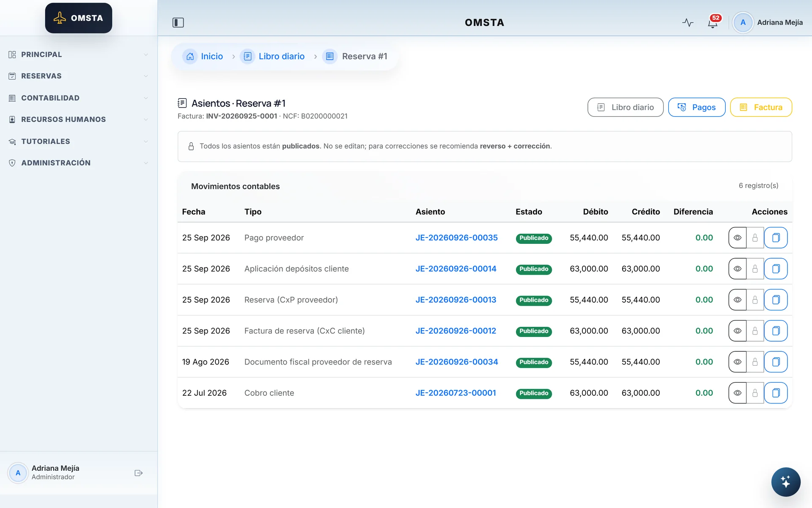View entry JE-20260926-00035 with eye icon

[x=737, y=238]
